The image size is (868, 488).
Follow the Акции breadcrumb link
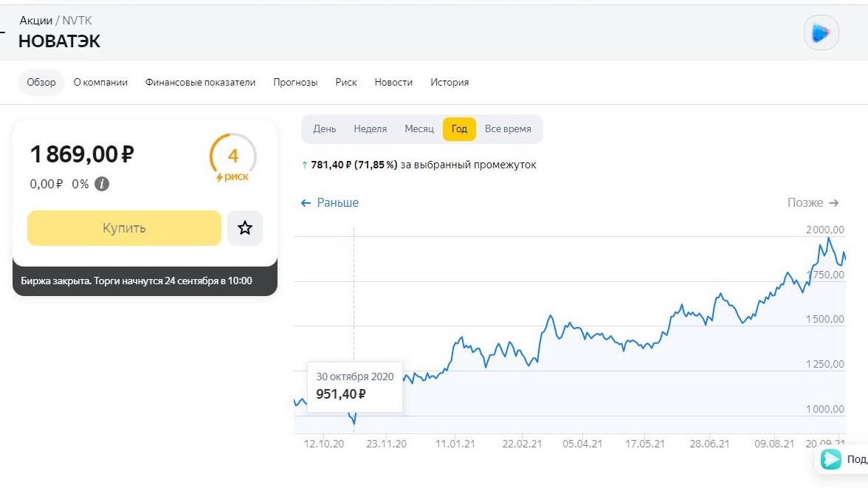coord(36,21)
